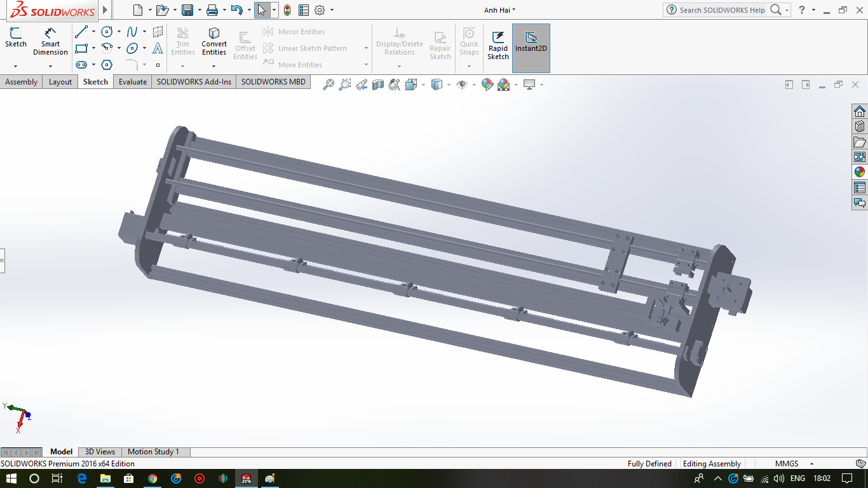Open a file with the Open icon
The image size is (868, 488).
162,10
